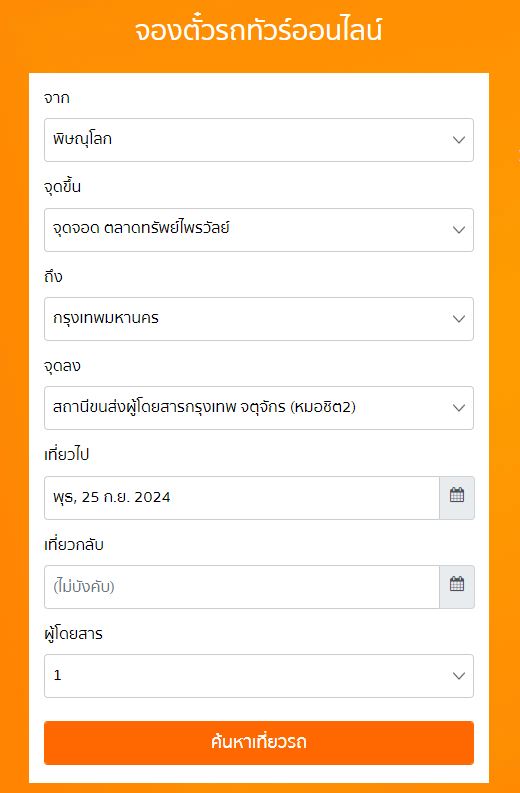
Task: Expand the จาก origin dropdown showing พิษณุโลก
Action: (x=259, y=140)
